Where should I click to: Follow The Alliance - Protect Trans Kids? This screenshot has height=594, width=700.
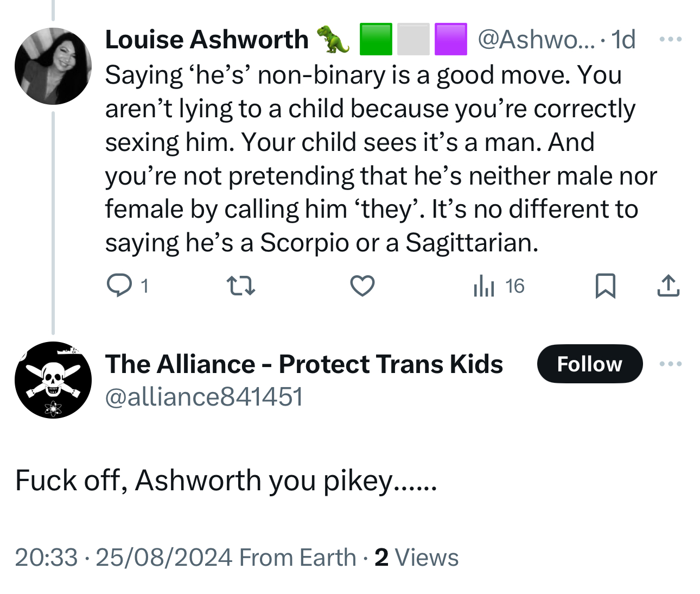tap(589, 364)
